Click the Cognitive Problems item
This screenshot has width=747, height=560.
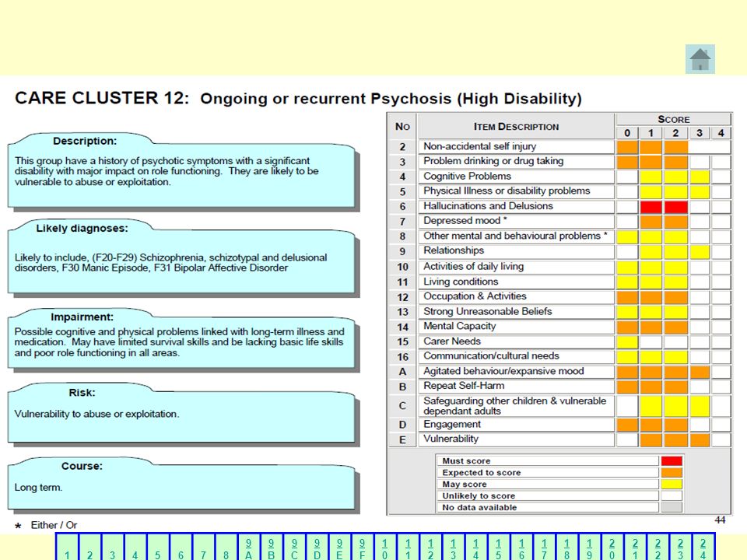click(x=517, y=177)
